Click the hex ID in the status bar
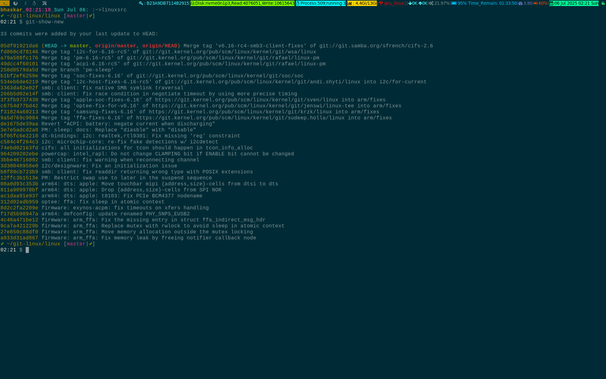 168,3
